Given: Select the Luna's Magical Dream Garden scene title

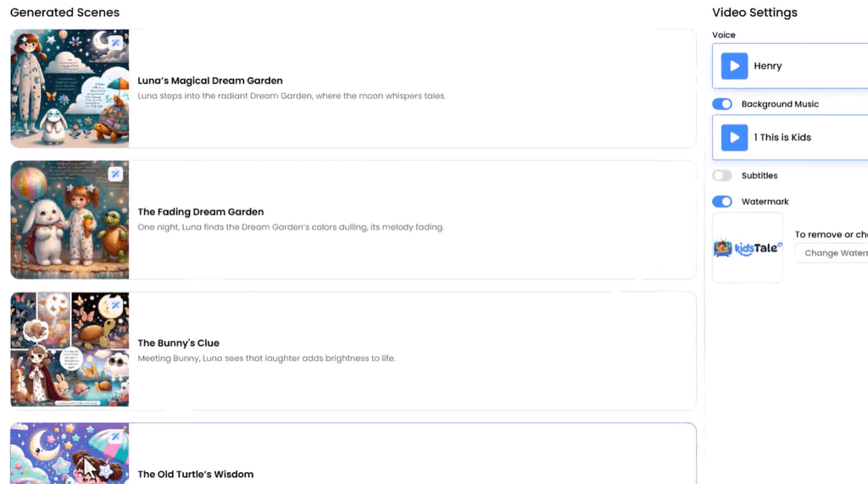Looking at the screenshot, I should 210,81.
